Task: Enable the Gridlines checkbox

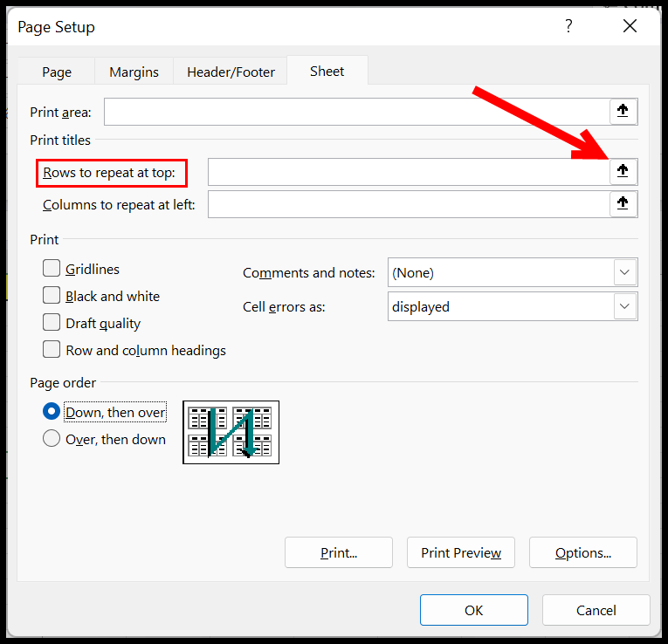Action: tap(52, 269)
